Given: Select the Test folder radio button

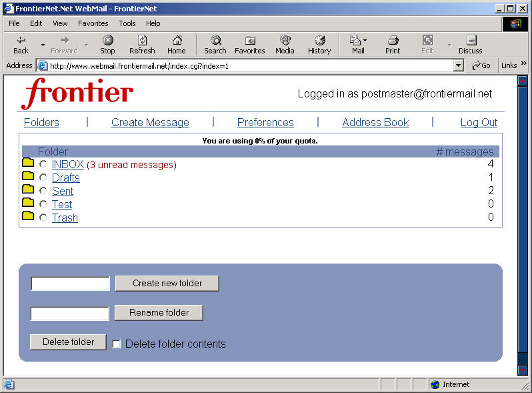Looking at the screenshot, I should coord(43,204).
